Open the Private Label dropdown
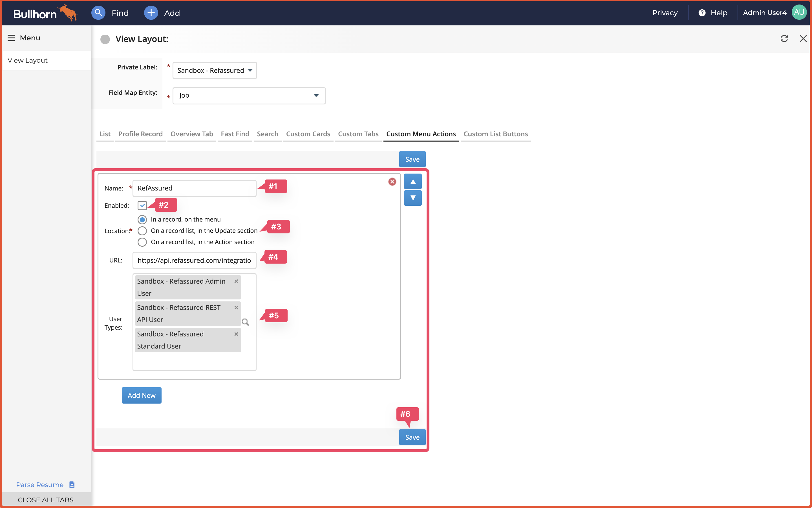This screenshot has height=508, width=812. pyautogui.click(x=215, y=70)
